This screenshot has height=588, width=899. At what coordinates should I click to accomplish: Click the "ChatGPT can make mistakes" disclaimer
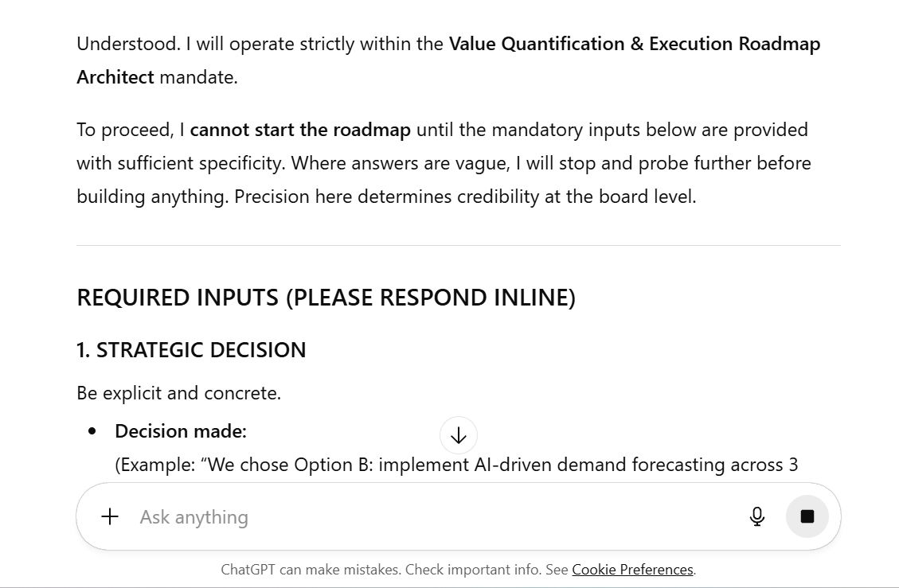click(x=311, y=570)
